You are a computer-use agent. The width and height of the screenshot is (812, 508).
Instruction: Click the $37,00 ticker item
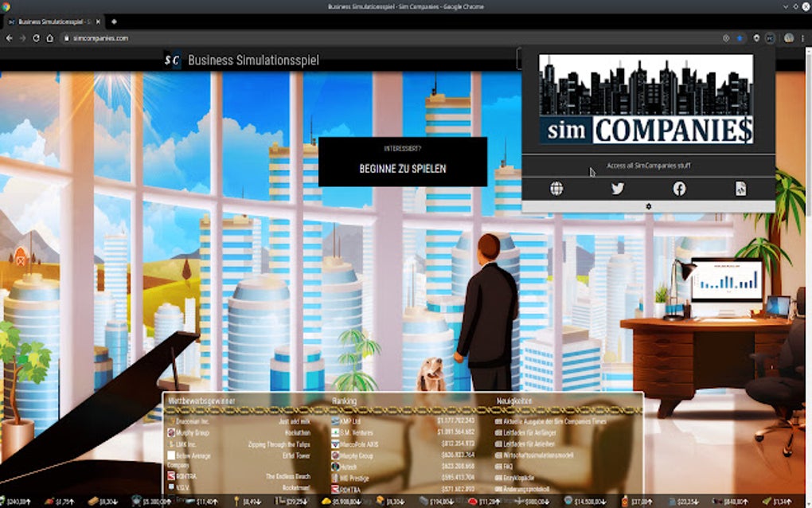(636, 502)
